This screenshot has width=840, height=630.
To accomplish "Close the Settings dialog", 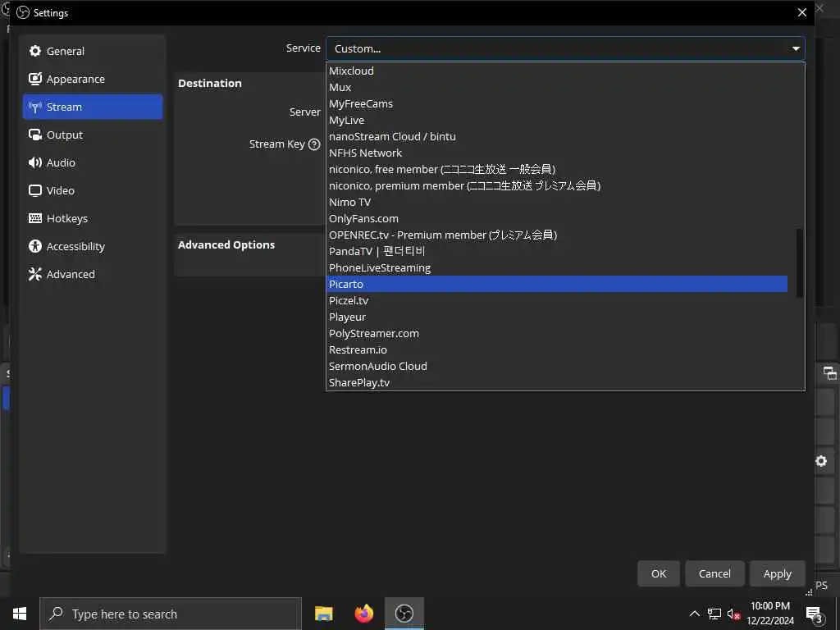I will coord(802,12).
